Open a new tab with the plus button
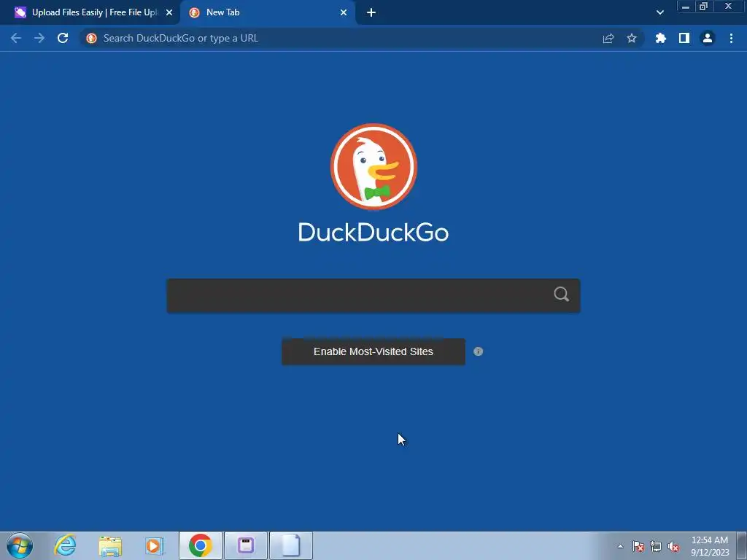This screenshot has height=560, width=747. point(371,12)
